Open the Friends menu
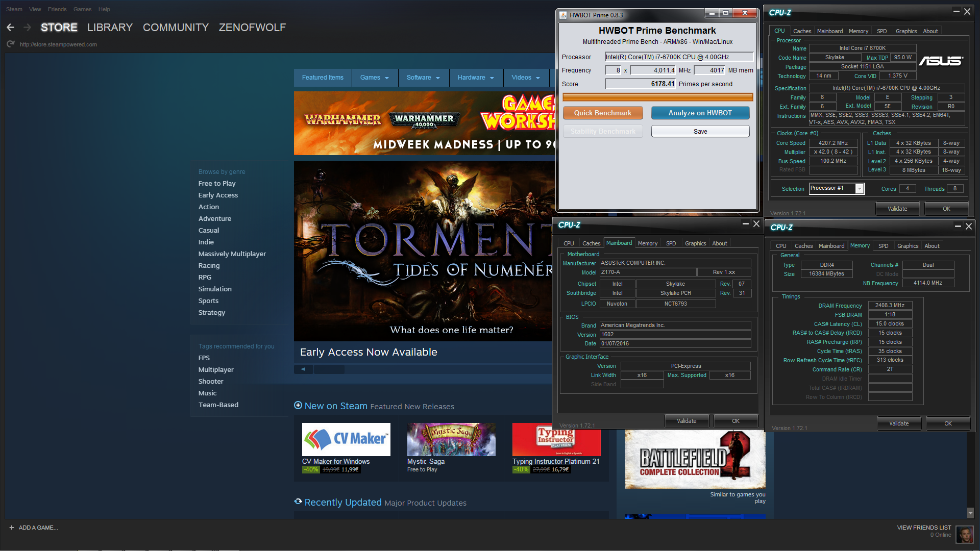 (x=57, y=9)
